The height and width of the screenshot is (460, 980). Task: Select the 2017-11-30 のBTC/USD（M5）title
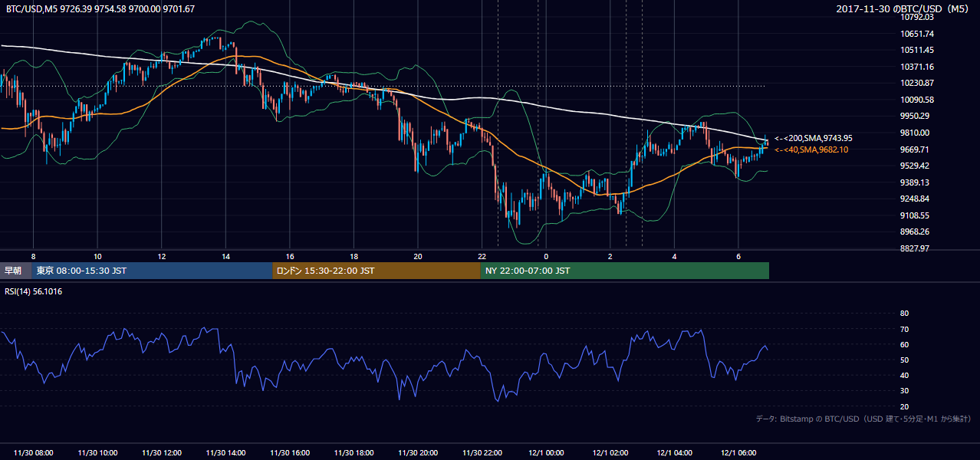(x=904, y=8)
